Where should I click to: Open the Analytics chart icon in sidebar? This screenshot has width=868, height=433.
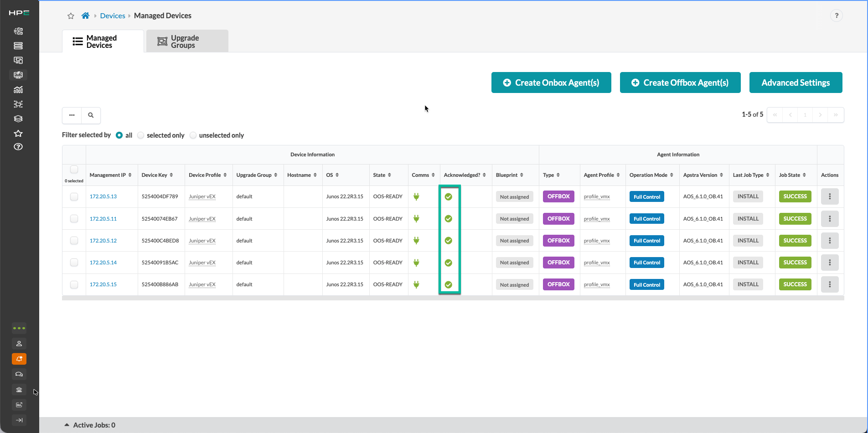click(x=18, y=89)
